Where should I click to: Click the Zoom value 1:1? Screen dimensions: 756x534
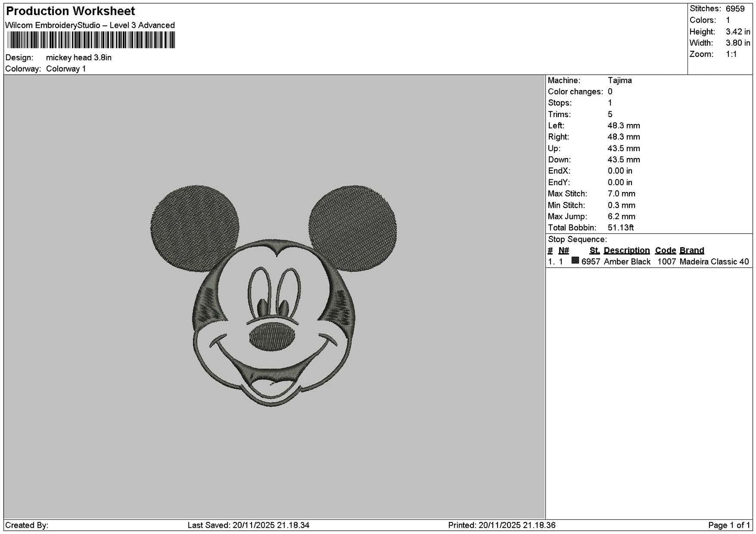pos(731,54)
